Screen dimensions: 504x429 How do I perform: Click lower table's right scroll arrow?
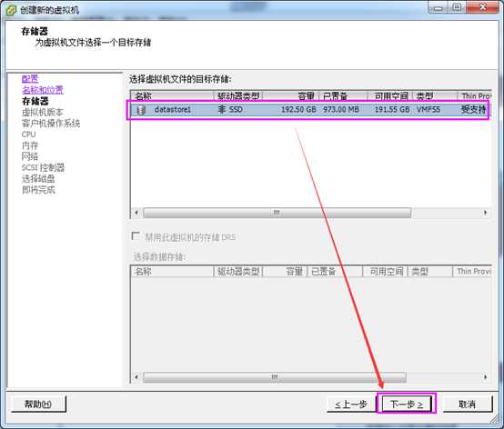(486, 377)
